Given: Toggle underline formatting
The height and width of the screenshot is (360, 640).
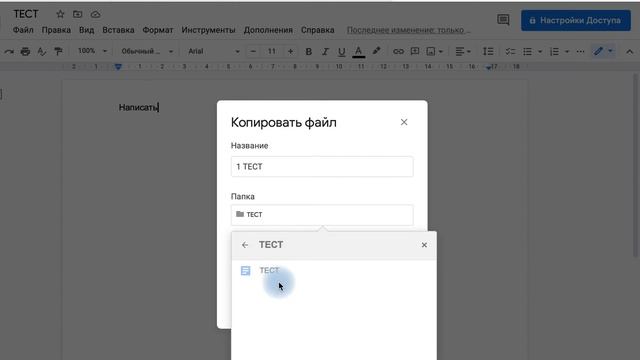Looking at the screenshot, I should tap(342, 51).
